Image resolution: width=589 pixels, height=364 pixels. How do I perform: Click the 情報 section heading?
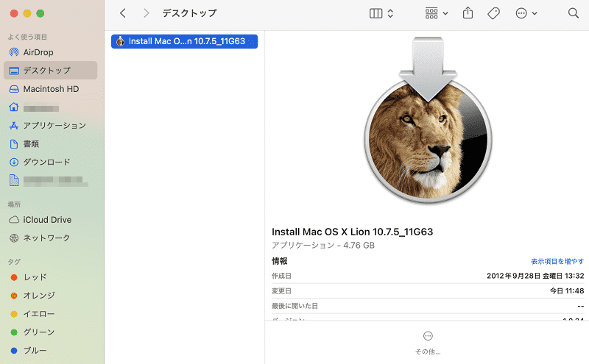point(280,261)
